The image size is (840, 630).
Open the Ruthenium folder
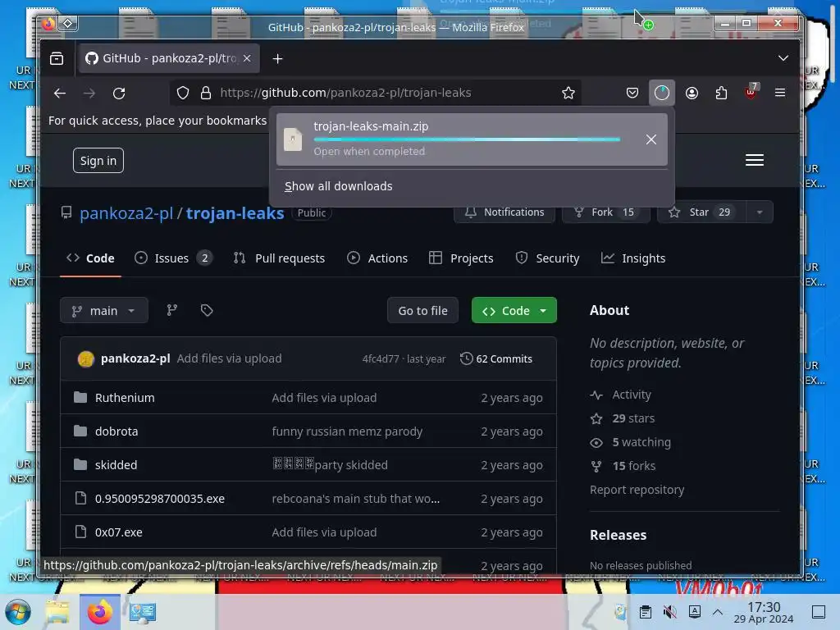click(x=125, y=398)
